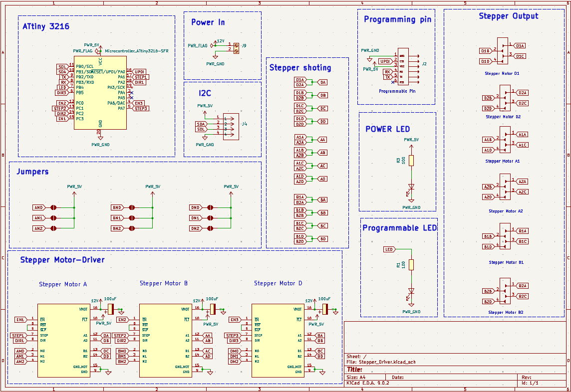Click the 'Stepper shoting' block title
Image resolution: width=571 pixels, height=392 pixels.
pyautogui.click(x=300, y=68)
